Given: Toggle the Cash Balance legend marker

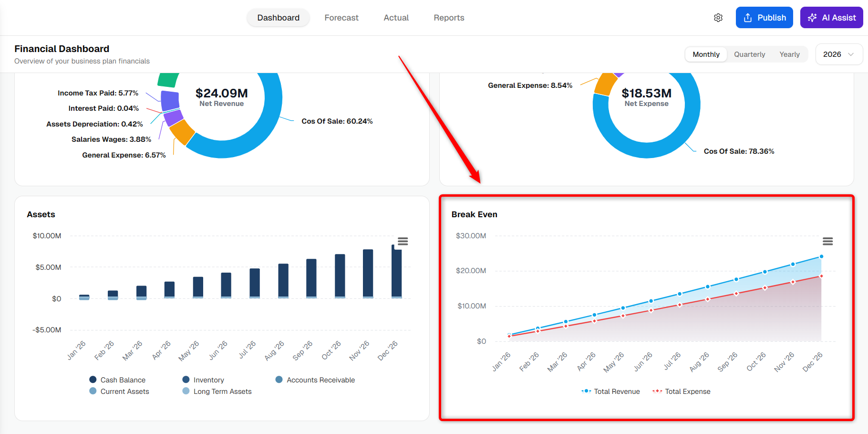Looking at the screenshot, I should (93, 380).
